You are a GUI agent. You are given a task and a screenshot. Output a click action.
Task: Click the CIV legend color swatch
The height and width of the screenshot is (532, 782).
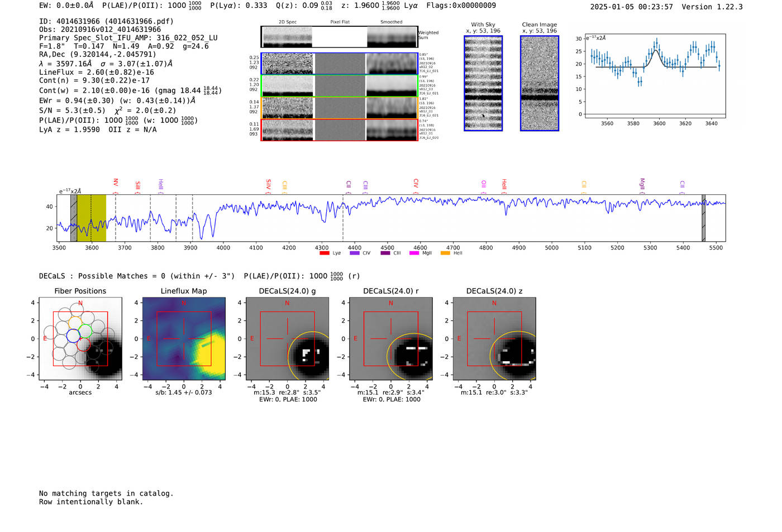point(355,253)
